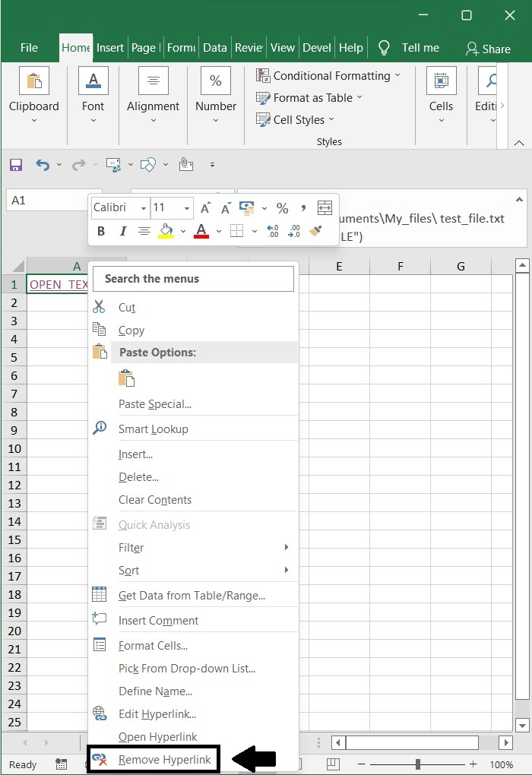Click the Accounting Number Format icon
This screenshot has width=532, height=775.
click(x=247, y=208)
